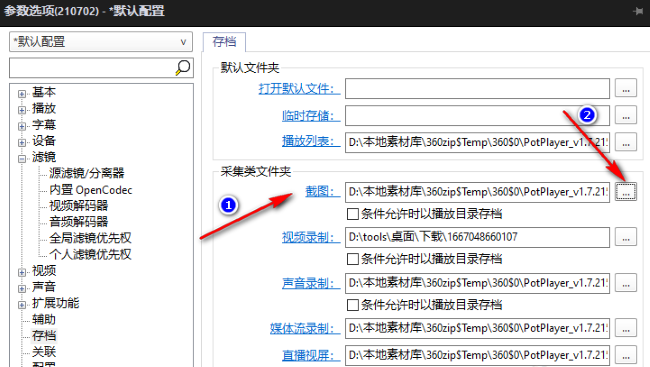Expand the 视频 tree node
650x367 pixels.
coord(22,272)
